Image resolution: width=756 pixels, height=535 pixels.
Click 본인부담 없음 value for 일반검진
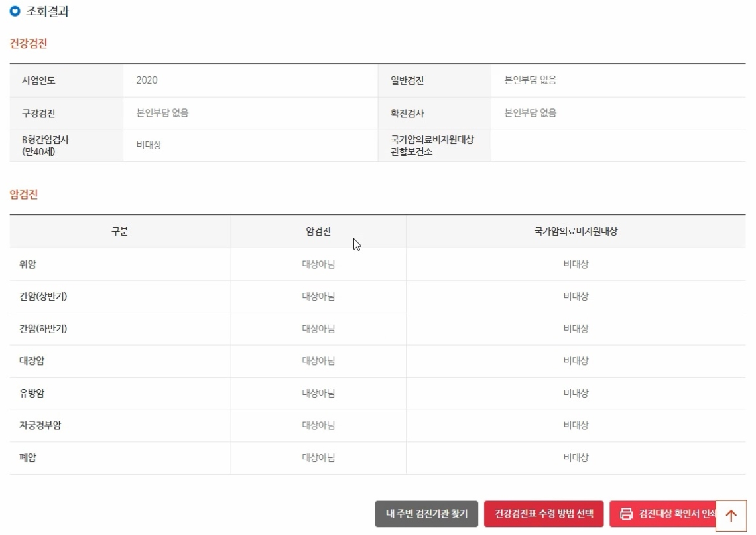tap(531, 80)
